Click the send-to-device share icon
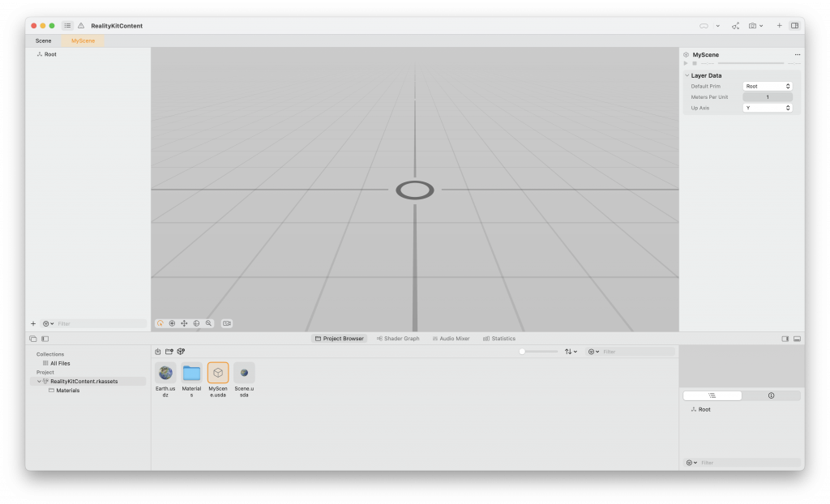This screenshot has height=504, width=830. click(735, 25)
